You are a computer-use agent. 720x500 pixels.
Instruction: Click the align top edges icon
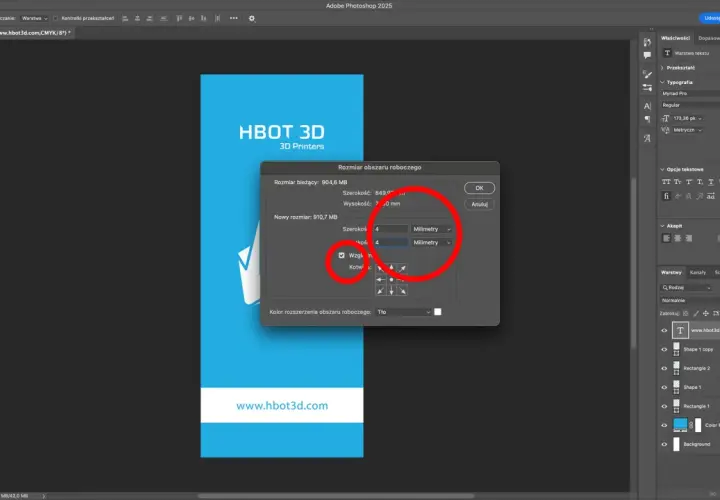click(179, 18)
